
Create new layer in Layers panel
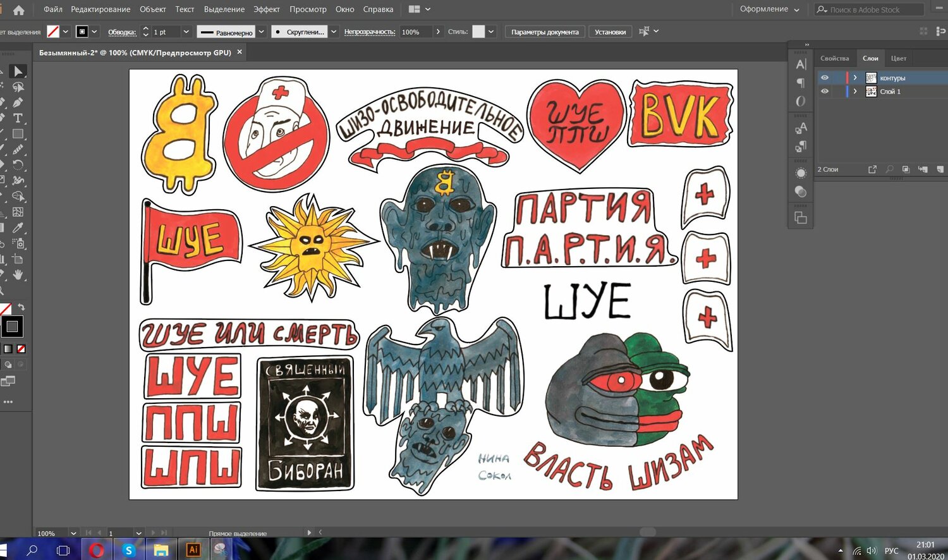(940, 169)
